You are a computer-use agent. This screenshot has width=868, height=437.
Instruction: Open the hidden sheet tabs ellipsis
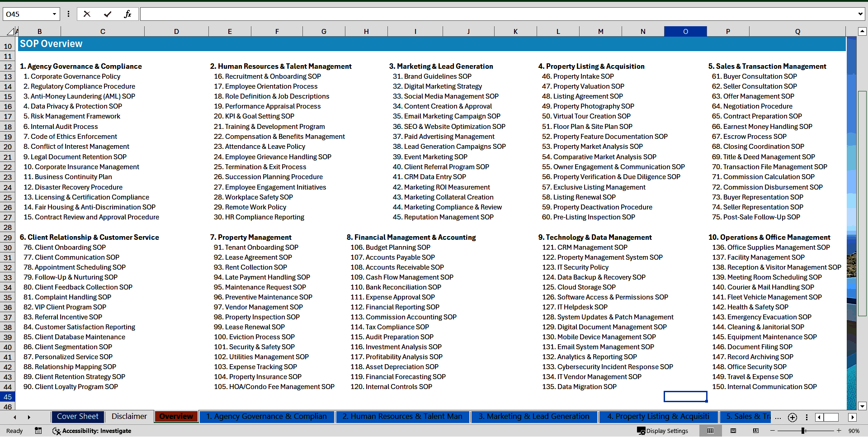[x=778, y=417]
